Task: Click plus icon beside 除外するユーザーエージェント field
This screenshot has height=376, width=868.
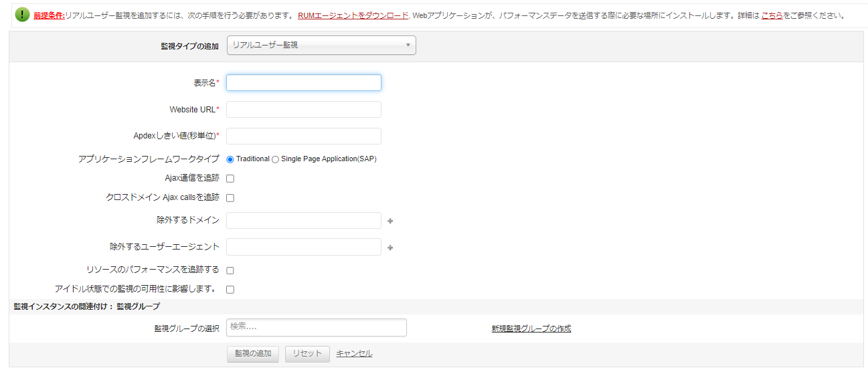Action: 390,248
